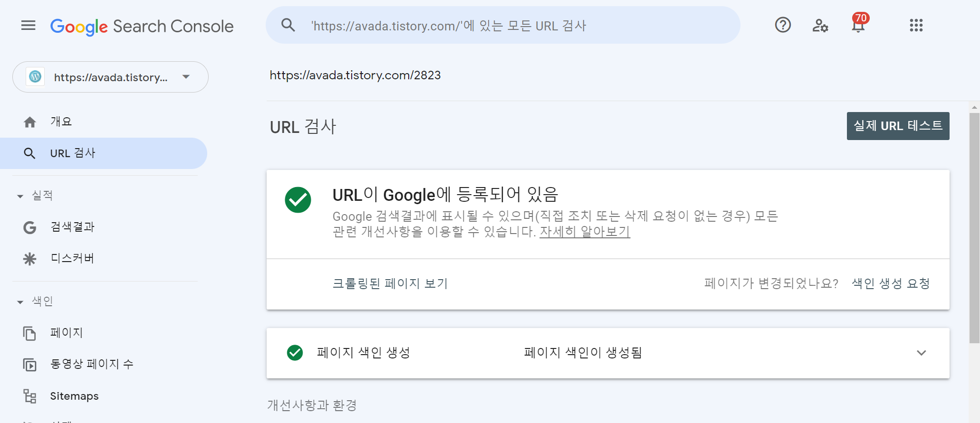Click the search icon beside URL 검사
This screenshot has height=423, width=980.
29,153
